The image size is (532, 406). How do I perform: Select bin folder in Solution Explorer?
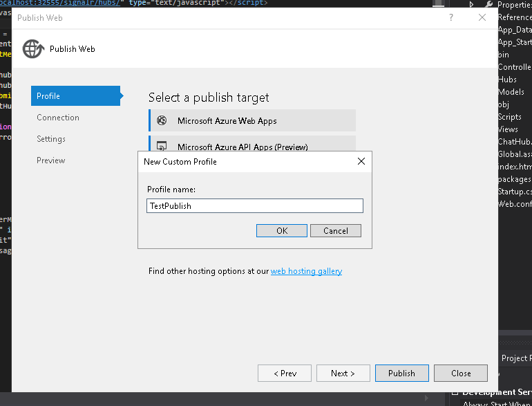504,55
